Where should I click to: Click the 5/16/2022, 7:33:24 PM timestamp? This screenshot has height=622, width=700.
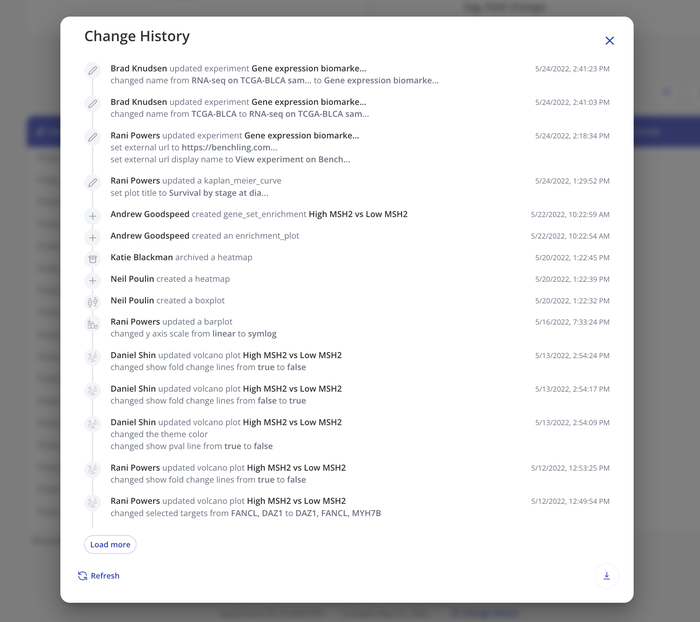(x=572, y=323)
